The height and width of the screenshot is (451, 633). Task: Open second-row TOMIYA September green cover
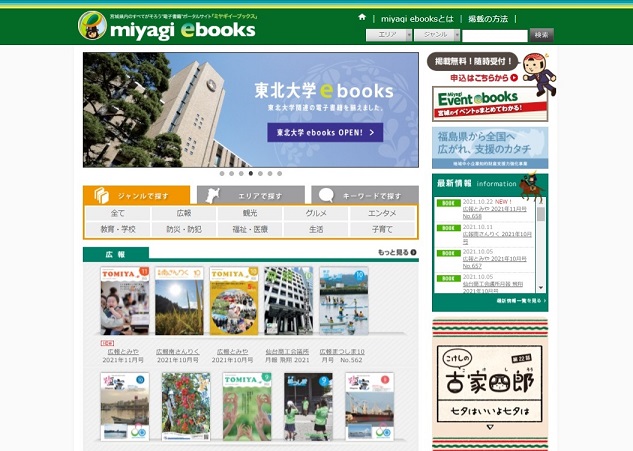point(247,407)
